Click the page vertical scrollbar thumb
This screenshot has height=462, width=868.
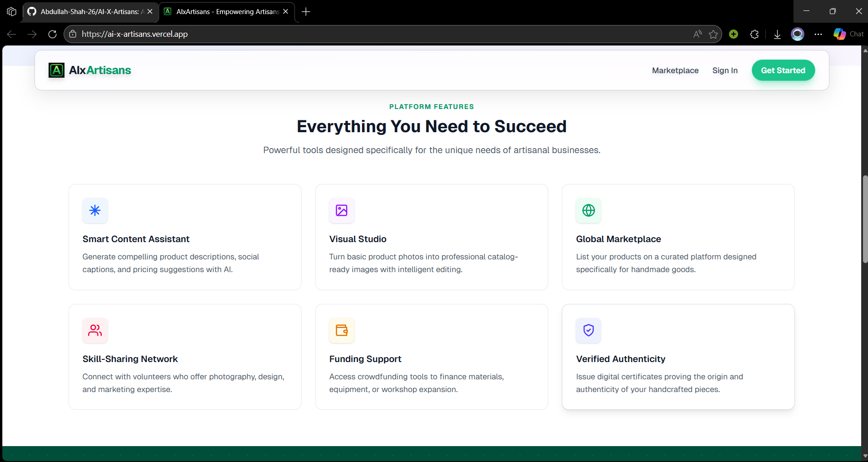coord(865,219)
